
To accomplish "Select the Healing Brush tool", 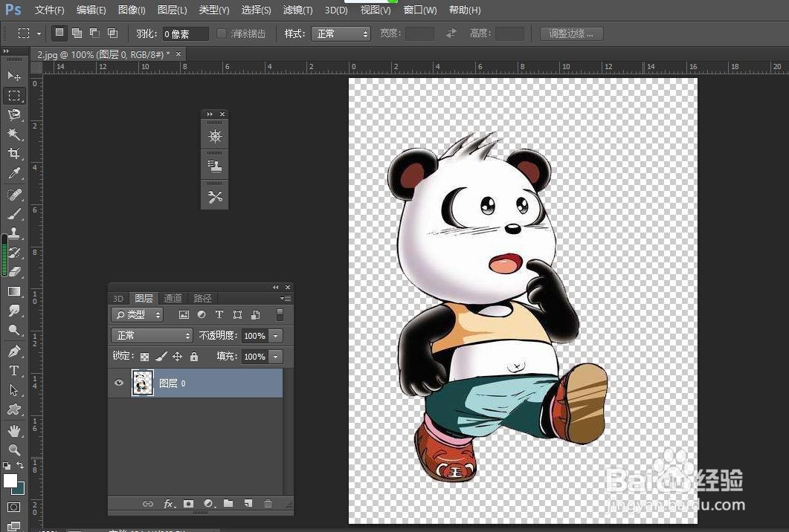I will 14,195.
